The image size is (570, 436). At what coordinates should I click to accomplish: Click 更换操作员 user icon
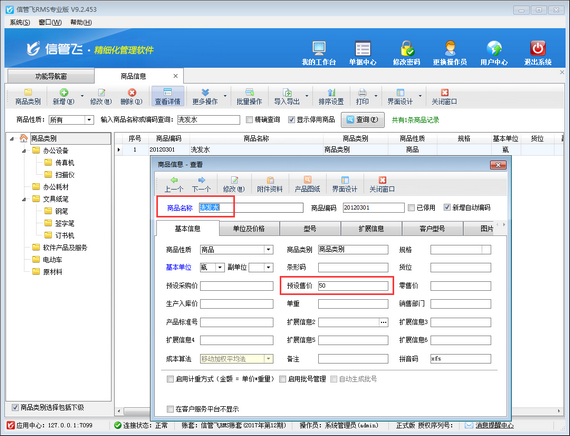pyautogui.click(x=450, y=48)
